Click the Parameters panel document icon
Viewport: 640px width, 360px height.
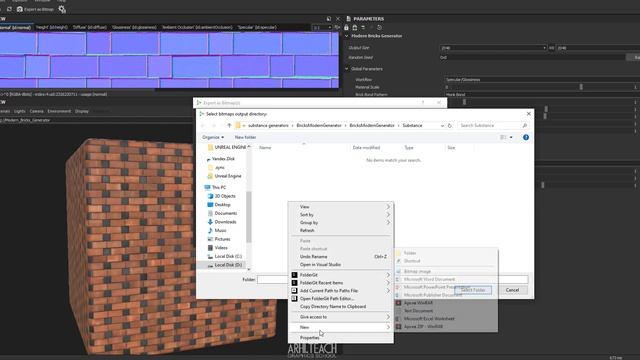coord(348,19)
